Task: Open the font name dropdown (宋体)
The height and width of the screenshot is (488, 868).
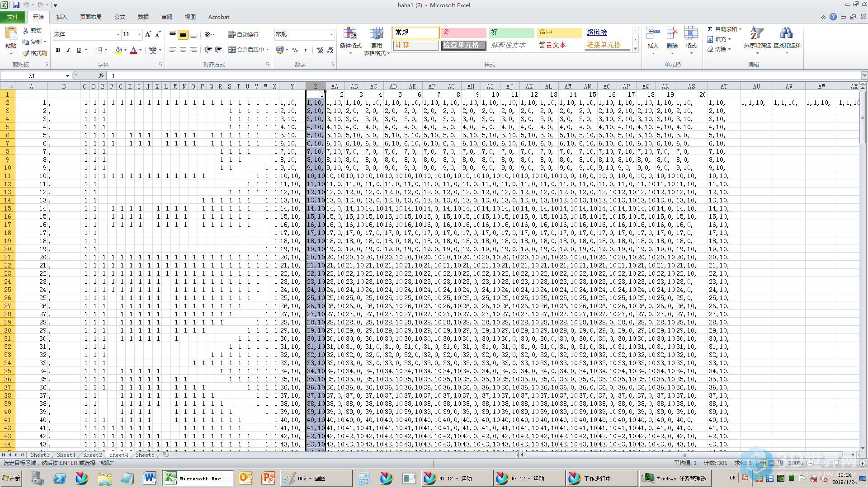Action: click(118, 34)
